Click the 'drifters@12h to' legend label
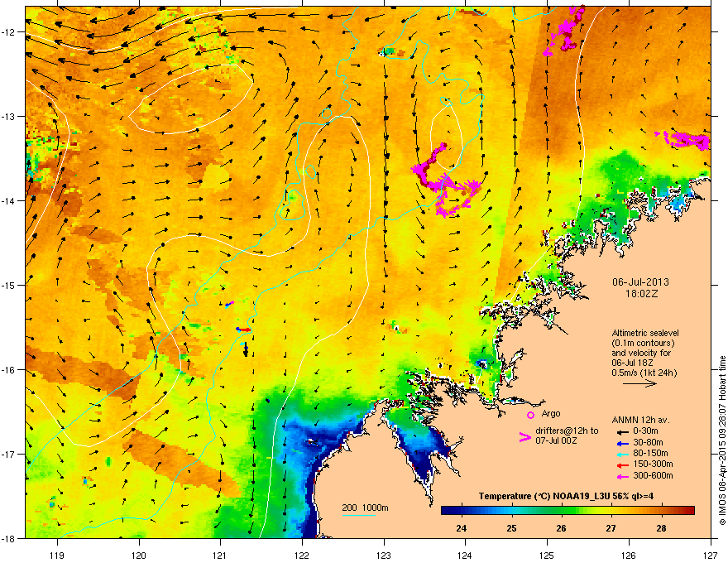The image size is (728, 563). [x=567, y=431]
